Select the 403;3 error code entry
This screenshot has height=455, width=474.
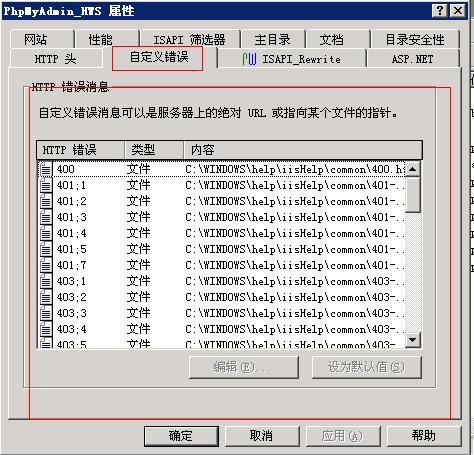coord(71,313)
